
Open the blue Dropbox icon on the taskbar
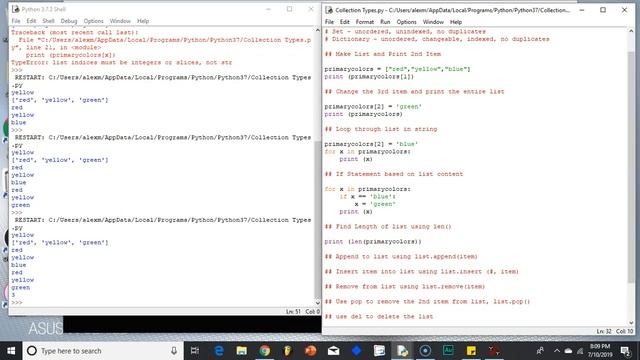(x=356, y=351)
